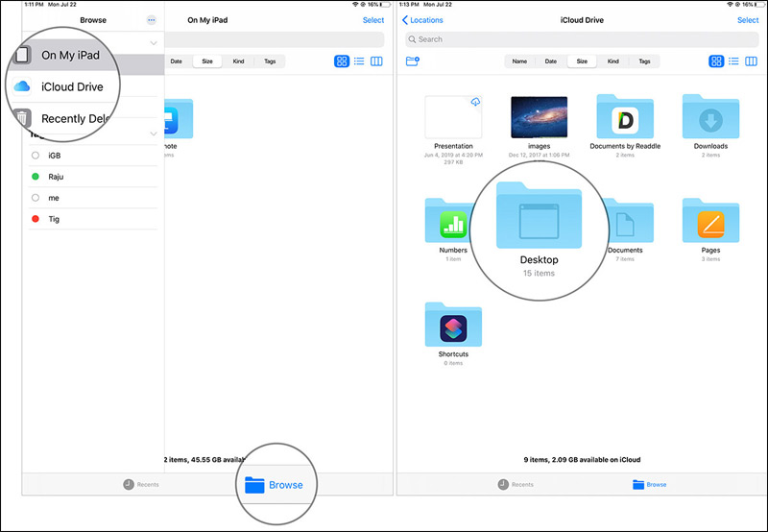This screenshot has width=768, height=532.
Task: Open the Shortcuts folder
Action: tap(453, 325)
